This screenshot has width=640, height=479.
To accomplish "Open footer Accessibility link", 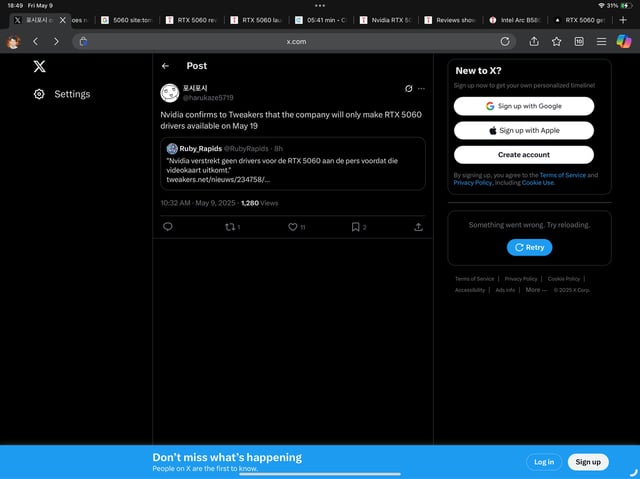I will pos(470,290).
